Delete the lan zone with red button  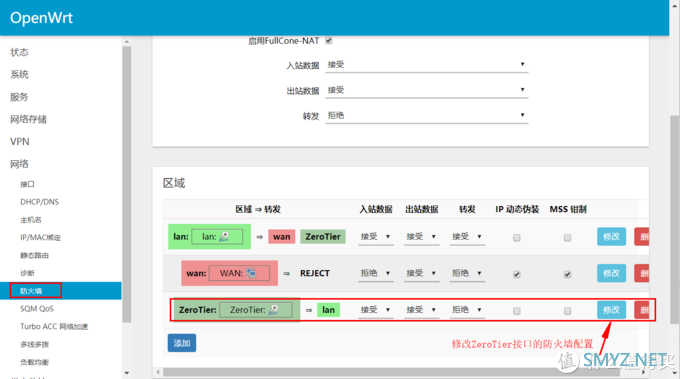pyautogui.click(x=642, y=237)
